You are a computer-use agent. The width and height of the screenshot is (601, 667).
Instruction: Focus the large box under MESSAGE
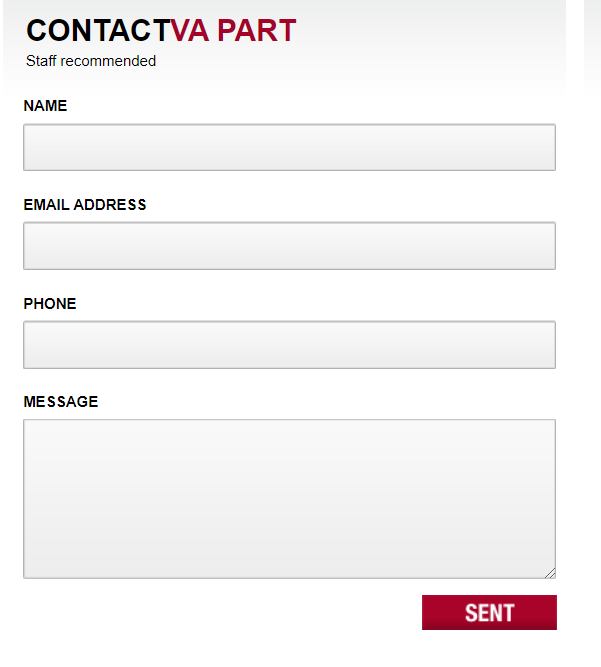(x=289, y=498)
